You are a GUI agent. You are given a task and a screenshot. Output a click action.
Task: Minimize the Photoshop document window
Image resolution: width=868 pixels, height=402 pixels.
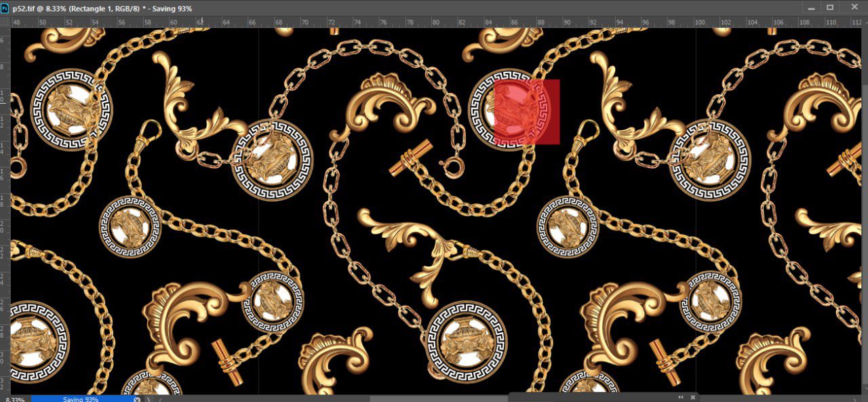(x=810, y=7)
